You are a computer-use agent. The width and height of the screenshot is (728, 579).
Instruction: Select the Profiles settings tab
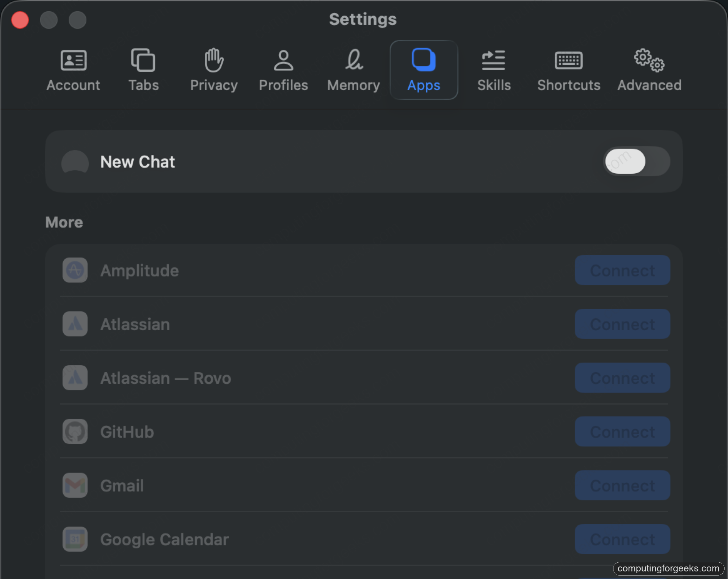tap(283, 71)
